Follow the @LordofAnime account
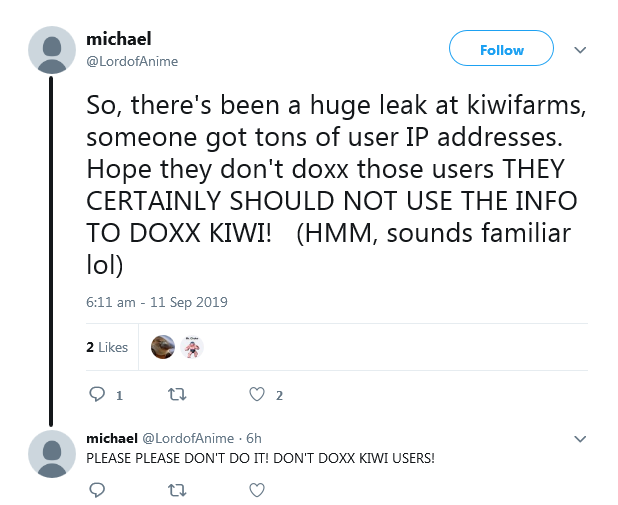The width and height of the screenshot is (618, 505). pos(501,48)
